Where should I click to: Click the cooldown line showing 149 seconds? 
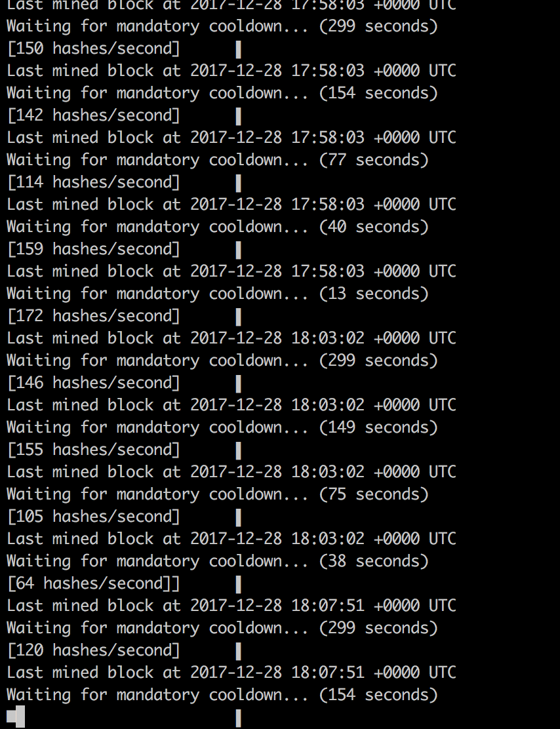click(x=222, y=427)
